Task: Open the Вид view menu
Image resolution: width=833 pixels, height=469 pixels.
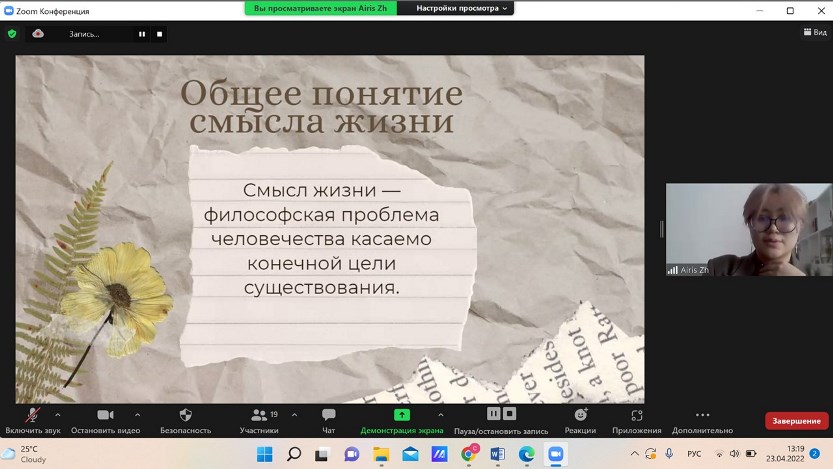Action: click(815, 33)
